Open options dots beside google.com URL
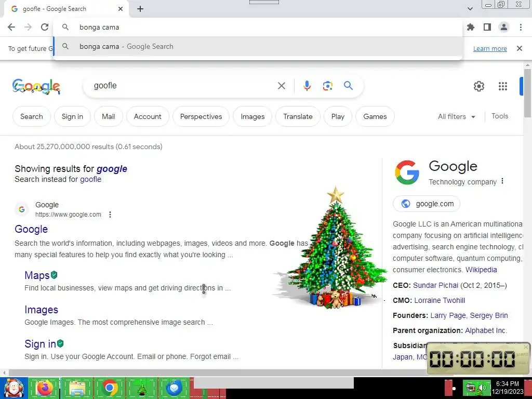 point(110,215)
